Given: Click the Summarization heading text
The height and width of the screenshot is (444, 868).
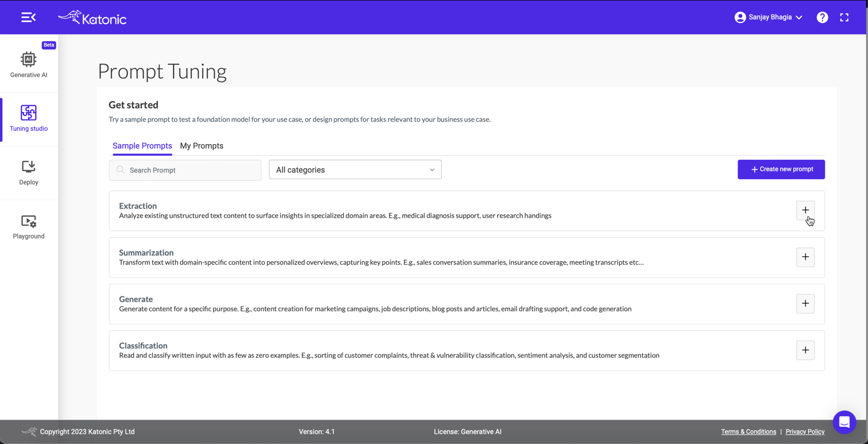Looking at the screenshot, I should (x=146, y=252).
